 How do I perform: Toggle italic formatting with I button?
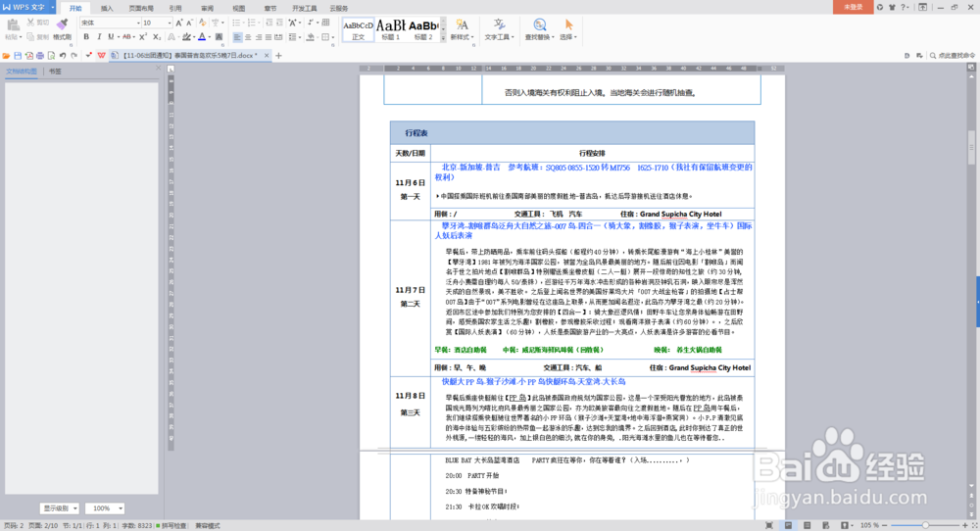[x=99, y=37]
